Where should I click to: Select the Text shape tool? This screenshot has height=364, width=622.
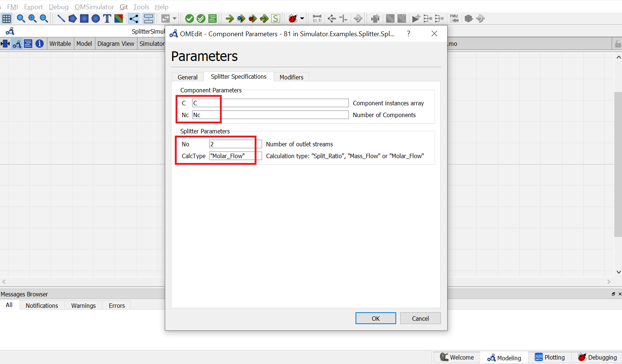(107, 18)
